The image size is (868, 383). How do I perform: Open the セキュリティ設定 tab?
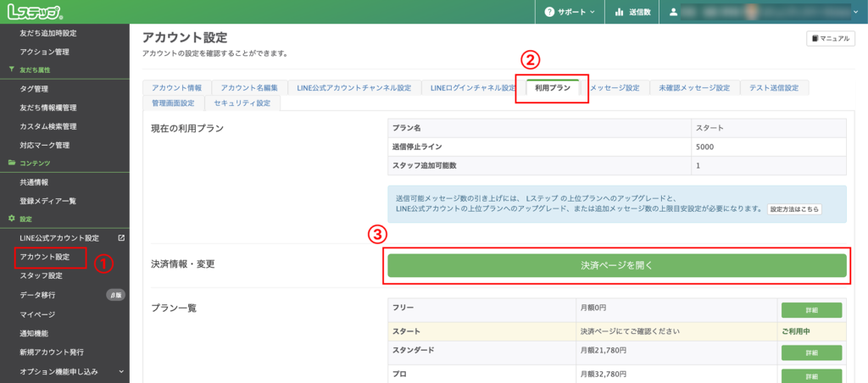tap(242, 103)
